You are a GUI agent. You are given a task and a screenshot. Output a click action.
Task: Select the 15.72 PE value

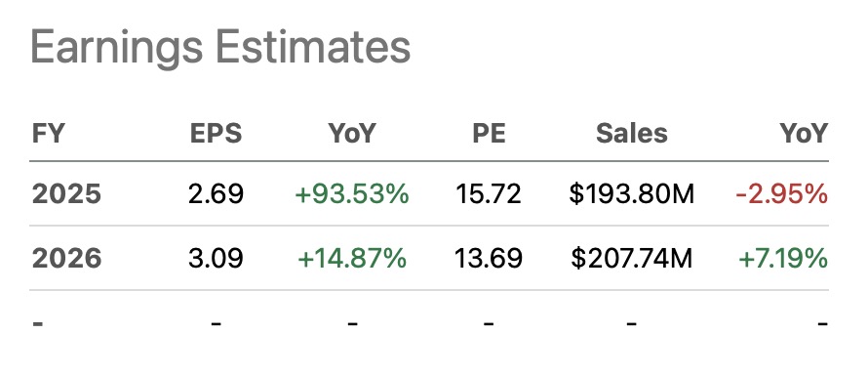click(x=489, y=194)
